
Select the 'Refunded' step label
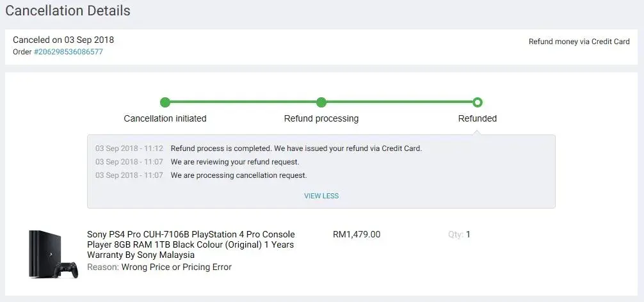click(478, 118)
